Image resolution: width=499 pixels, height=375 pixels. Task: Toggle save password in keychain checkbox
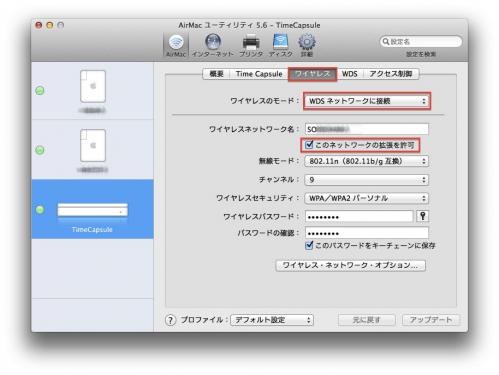pos(309,245)
